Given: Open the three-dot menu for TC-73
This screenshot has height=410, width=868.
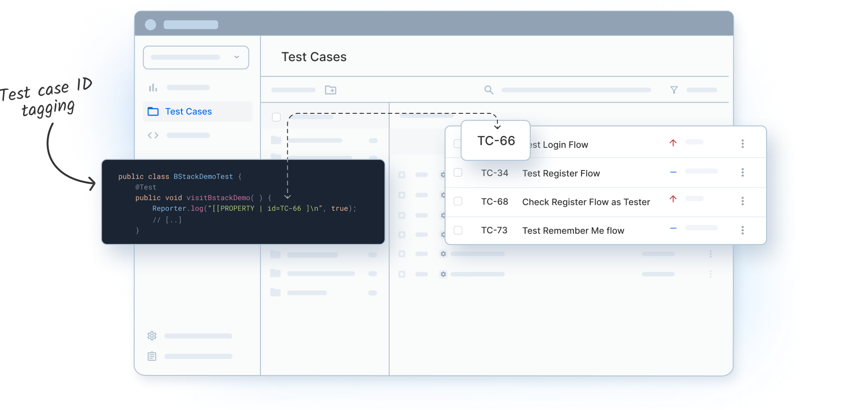Looking at the screenshot, I should [x=743, y=230].
